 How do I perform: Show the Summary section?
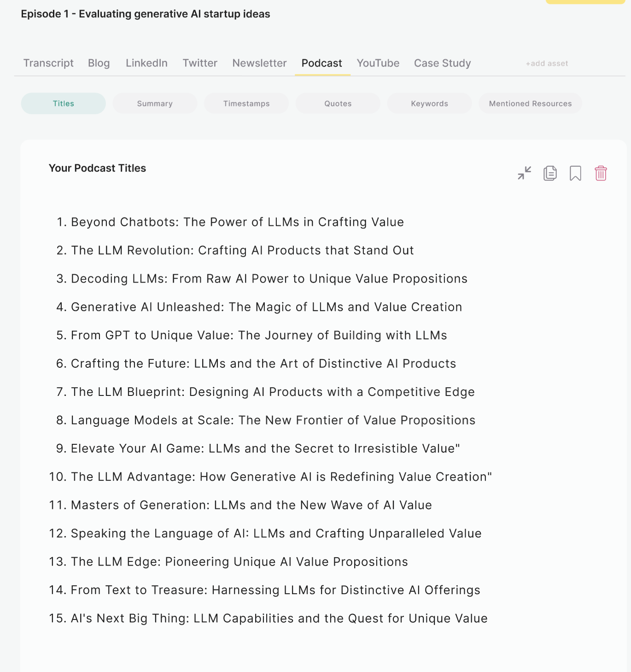point(155,104)
